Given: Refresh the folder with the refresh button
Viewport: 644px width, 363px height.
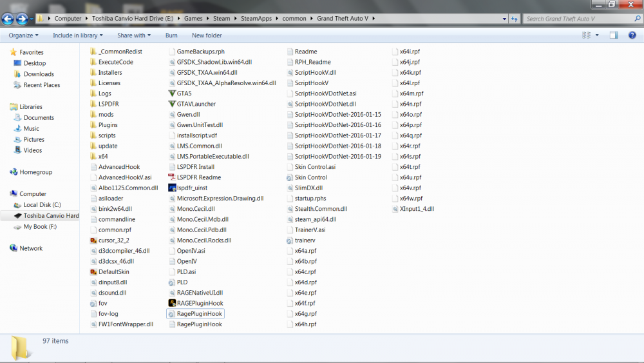Looking at the screenshot, I should 514,19.
